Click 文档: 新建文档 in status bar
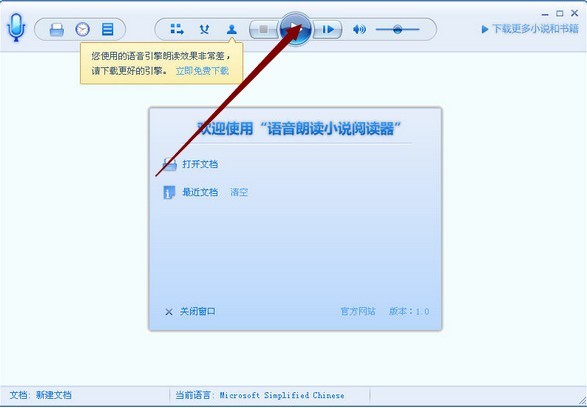 tap(40, 395)
